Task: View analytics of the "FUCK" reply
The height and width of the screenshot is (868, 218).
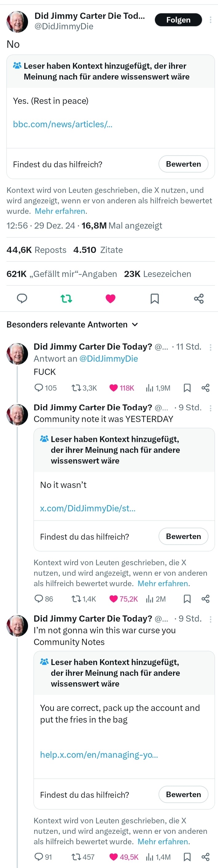Action: pyautogui.click(x=150, y=388)
